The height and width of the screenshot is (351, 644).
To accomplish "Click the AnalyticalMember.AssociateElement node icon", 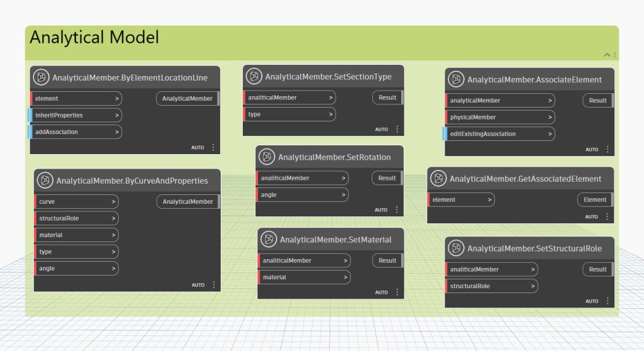I will (x=456, y=79).
